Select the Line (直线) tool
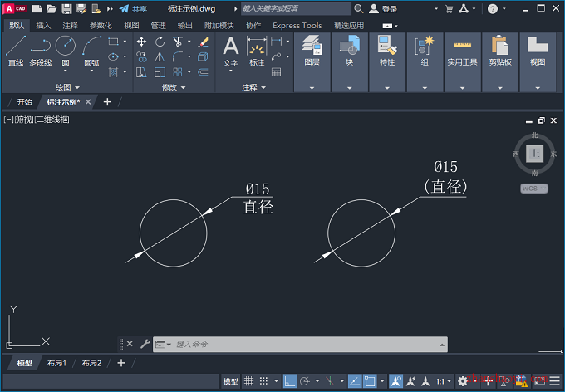Viewport: 565px width, 392px height. click(16, 51)
